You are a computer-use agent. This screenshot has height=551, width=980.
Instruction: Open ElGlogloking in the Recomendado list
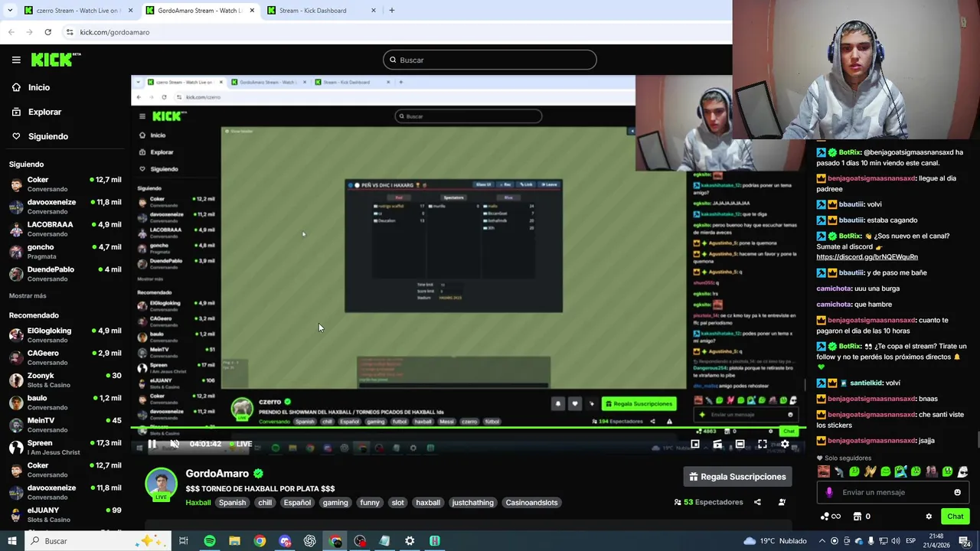click(x=65, y=335)
